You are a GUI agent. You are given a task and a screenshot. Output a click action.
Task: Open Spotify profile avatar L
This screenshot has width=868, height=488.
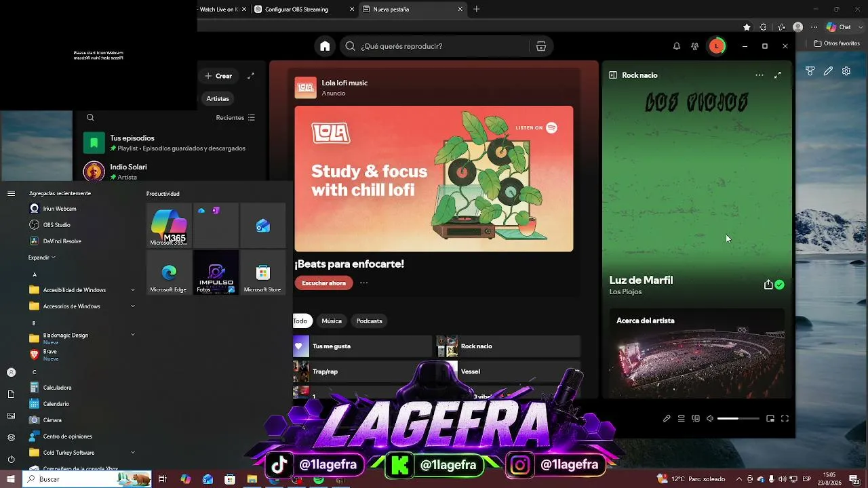point(716,46)
